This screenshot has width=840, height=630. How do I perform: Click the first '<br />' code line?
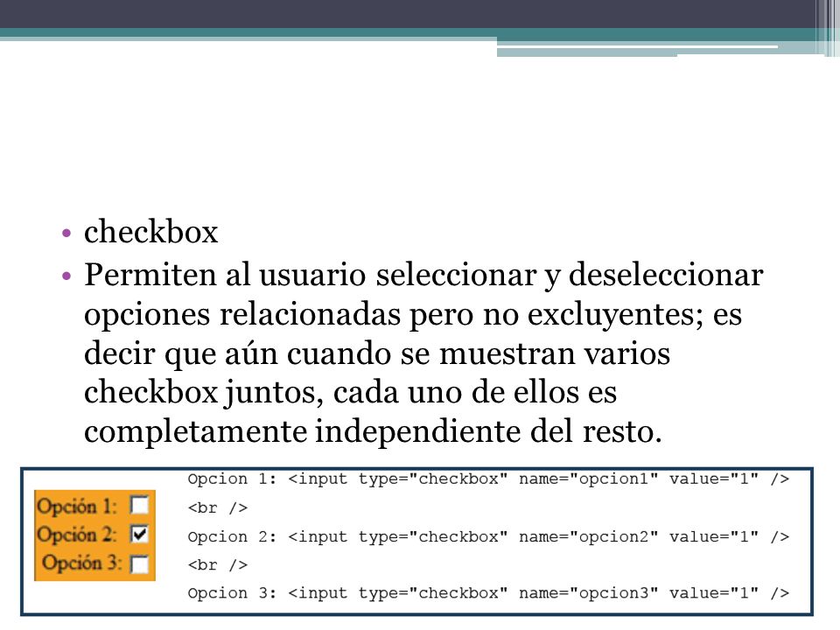[218, 507]
